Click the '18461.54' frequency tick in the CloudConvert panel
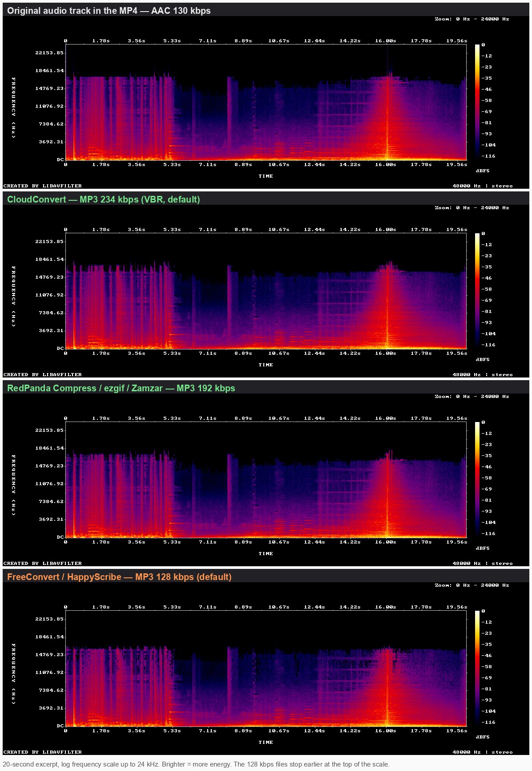532x771 pixels. coord(49,260)
